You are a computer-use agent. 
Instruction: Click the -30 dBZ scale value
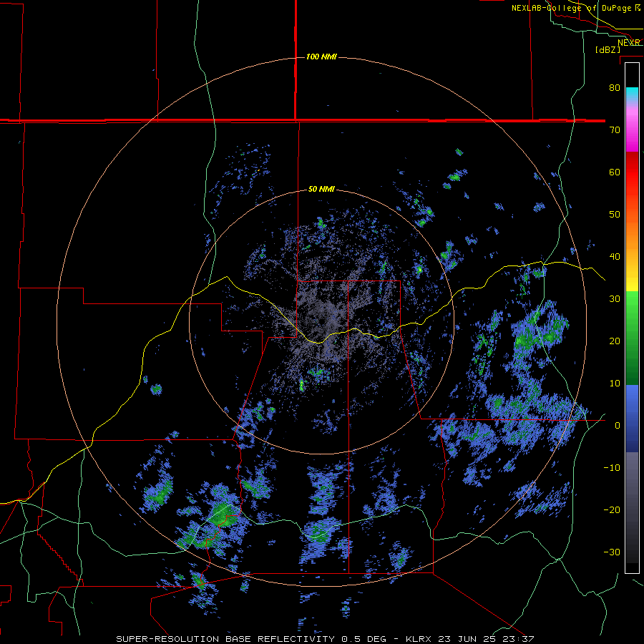coord(612,552)
